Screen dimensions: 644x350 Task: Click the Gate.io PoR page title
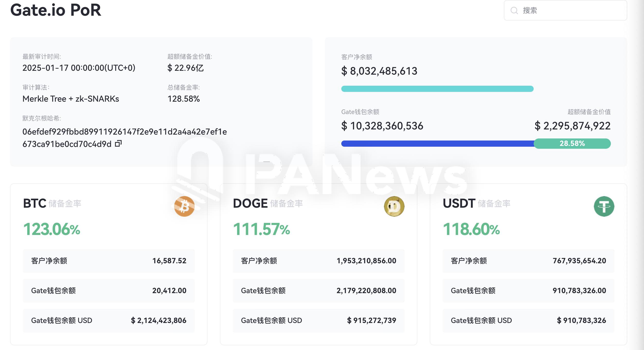(56, 10)
